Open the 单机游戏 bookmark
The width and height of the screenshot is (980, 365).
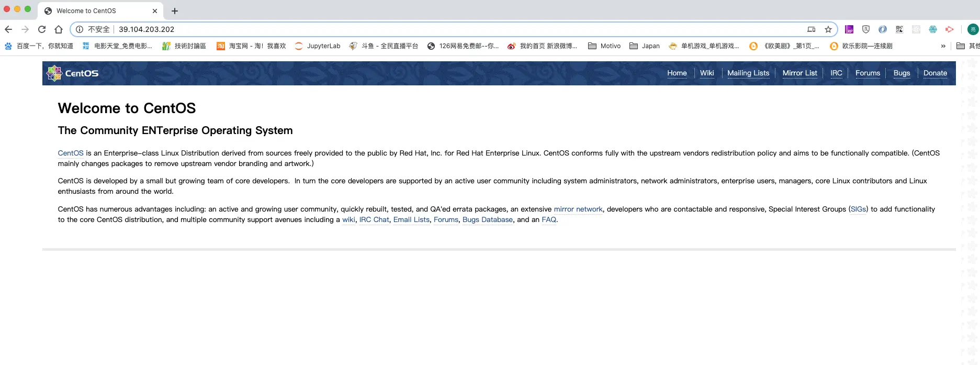pos(704,46)
